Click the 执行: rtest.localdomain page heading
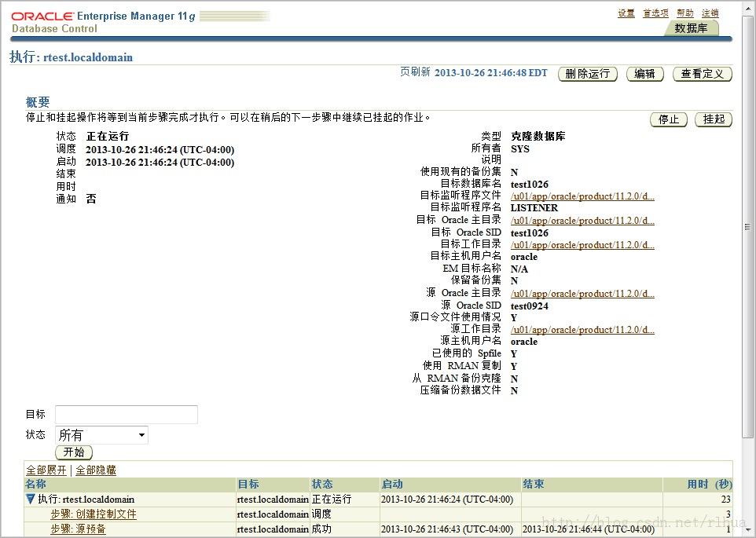 [71, 57]
